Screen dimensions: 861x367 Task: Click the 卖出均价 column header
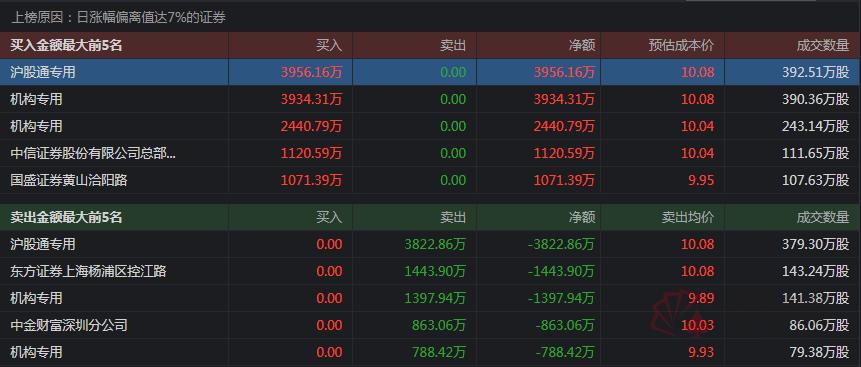687,218
